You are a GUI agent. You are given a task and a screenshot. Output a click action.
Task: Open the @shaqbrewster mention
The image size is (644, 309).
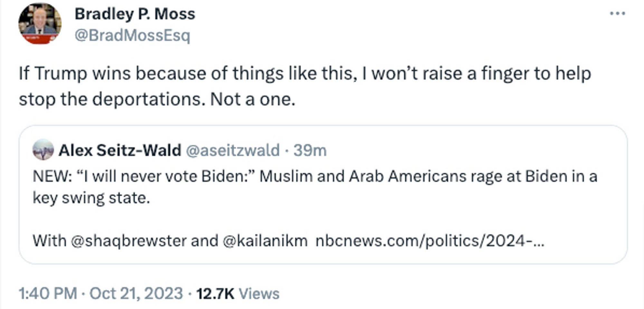[x=128, y=241]
